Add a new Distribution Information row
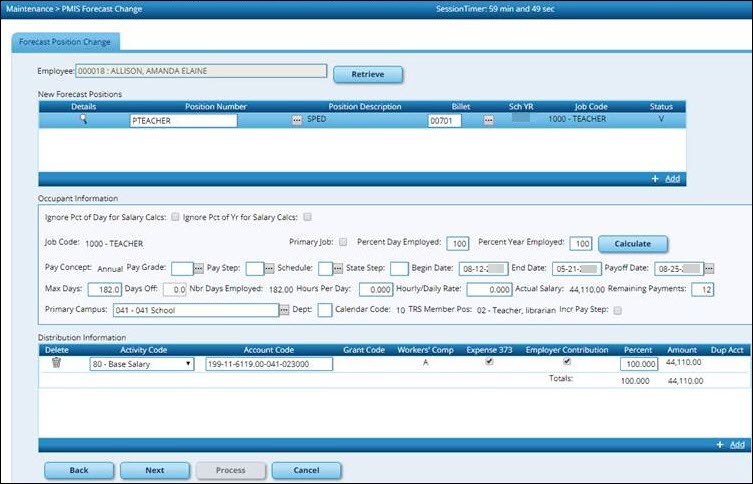The image size is (753, 484). pyautogui.click(x=731, y=444)
